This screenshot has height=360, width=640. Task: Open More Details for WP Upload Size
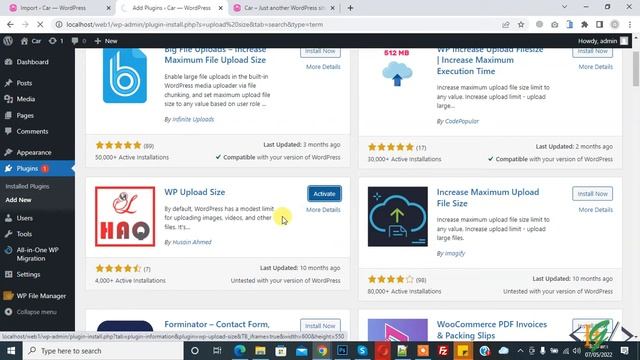[323, 210]
